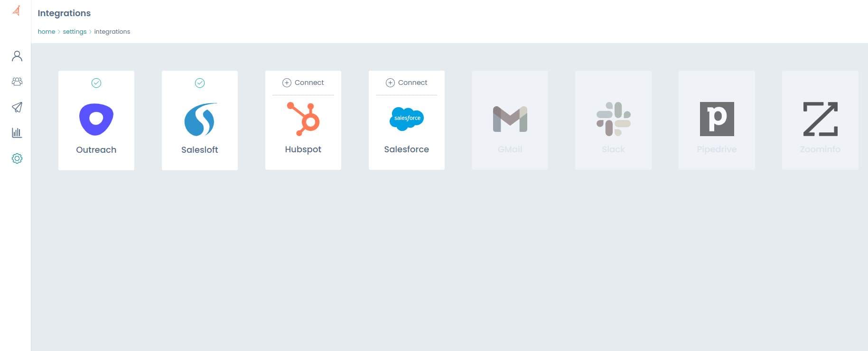Toggle the Outreach connected checkmark
This screenshot has width=868, height=351.
(x=96, y=83)
